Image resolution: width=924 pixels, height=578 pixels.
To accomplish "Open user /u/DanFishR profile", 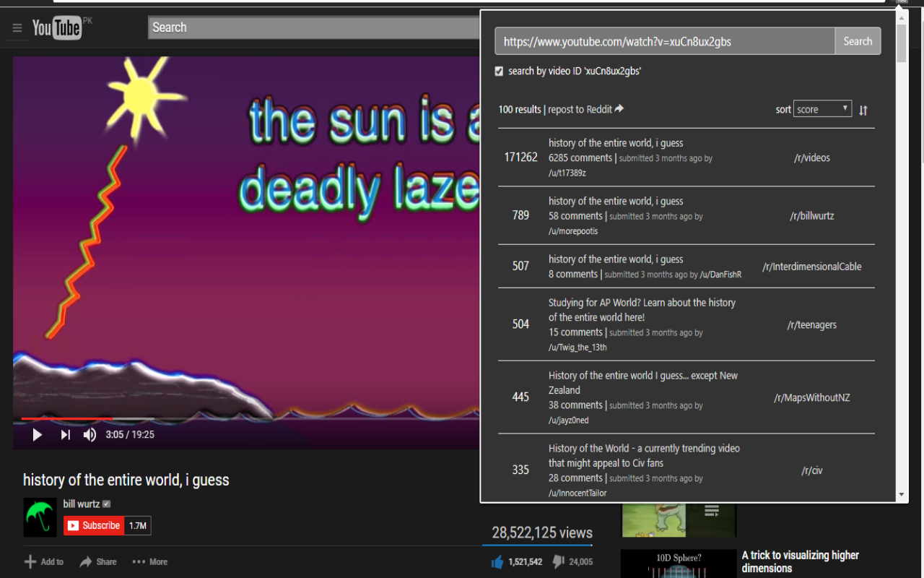I will [720, 275].
